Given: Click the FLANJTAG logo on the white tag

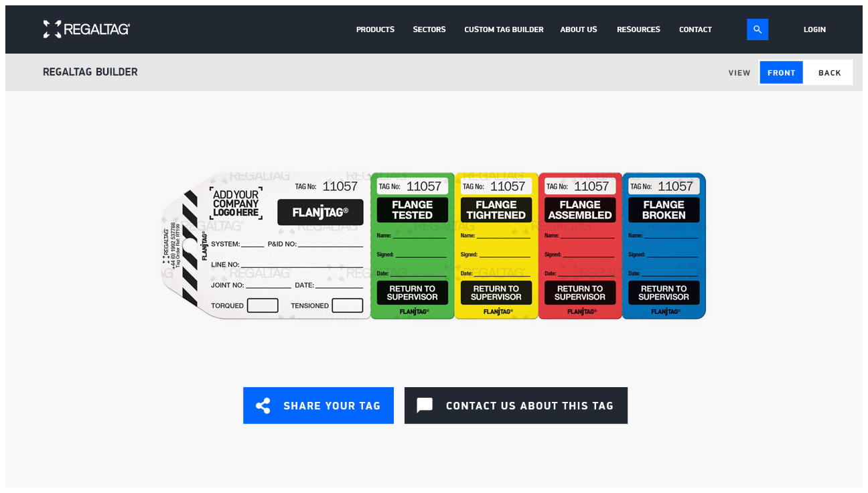Looking at the screenshot, I should coord(320,212).
